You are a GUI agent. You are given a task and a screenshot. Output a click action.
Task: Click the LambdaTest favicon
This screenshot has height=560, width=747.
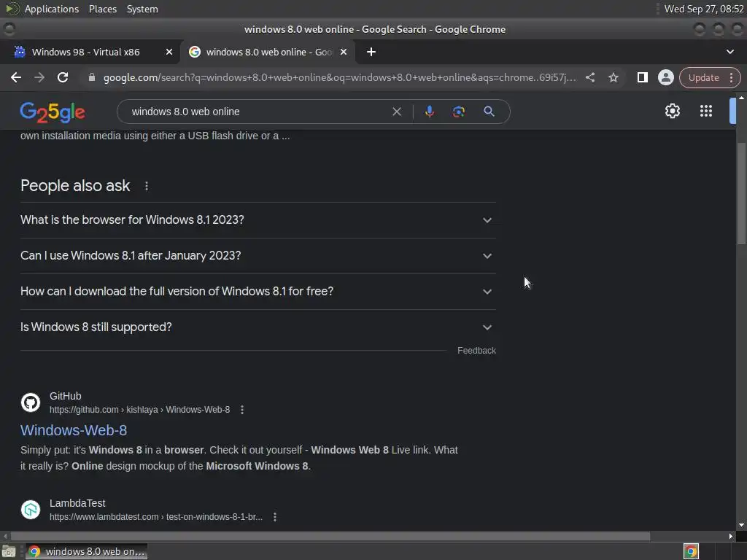point(31,510)
